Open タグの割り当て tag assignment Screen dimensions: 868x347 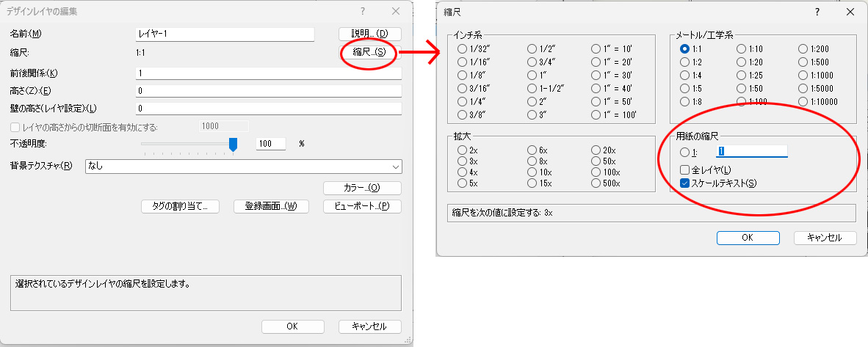point(181,206)
